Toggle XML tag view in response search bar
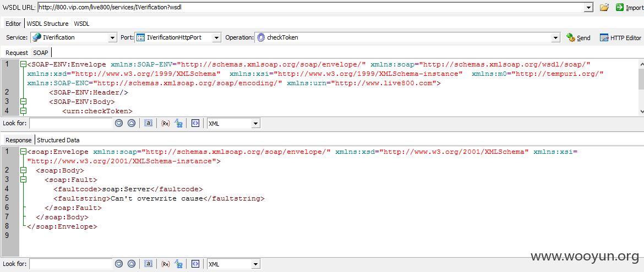The image size is (644, 272). pos(195,264)
